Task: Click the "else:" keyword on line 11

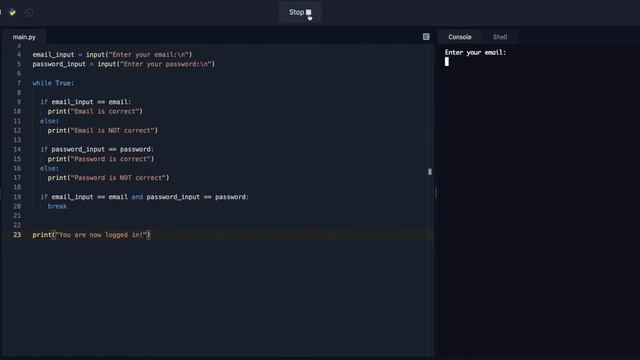Action: (49, 121)
